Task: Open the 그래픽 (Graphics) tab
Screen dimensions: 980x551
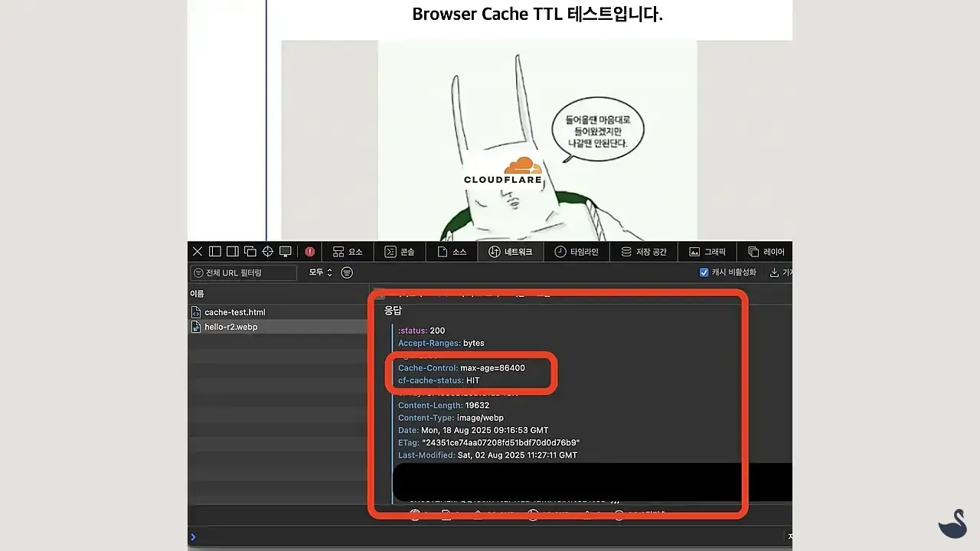Action: 707,252
